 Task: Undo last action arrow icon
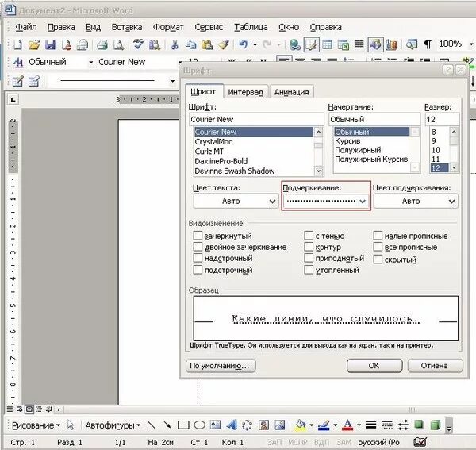[x=244, y=45]
